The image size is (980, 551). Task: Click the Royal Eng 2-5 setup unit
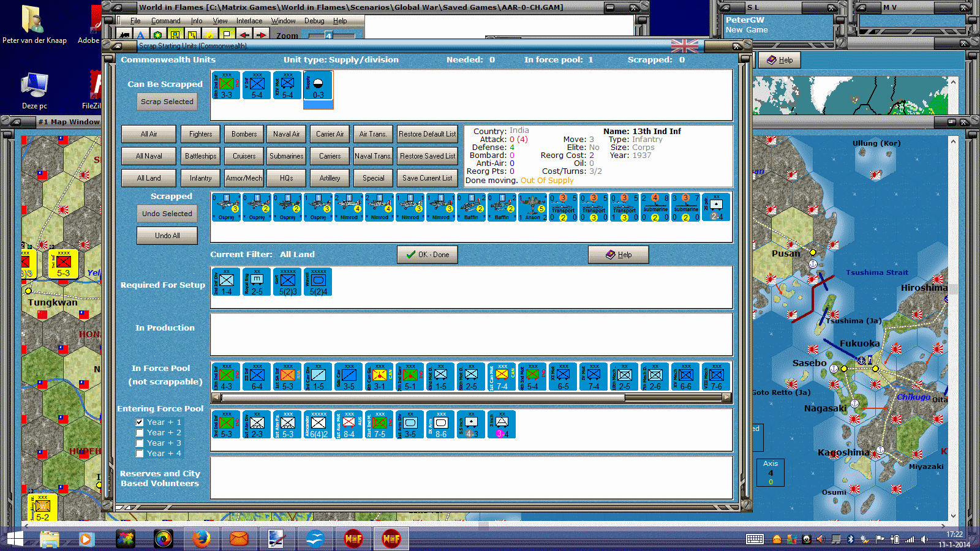coord(257,282)
